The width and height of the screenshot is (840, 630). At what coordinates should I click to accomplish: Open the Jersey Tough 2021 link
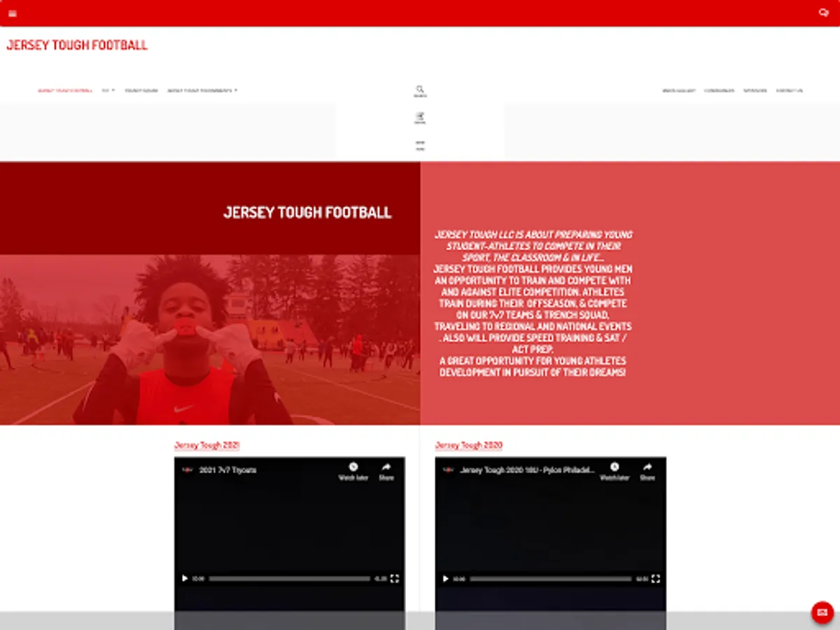coord(207,445)
